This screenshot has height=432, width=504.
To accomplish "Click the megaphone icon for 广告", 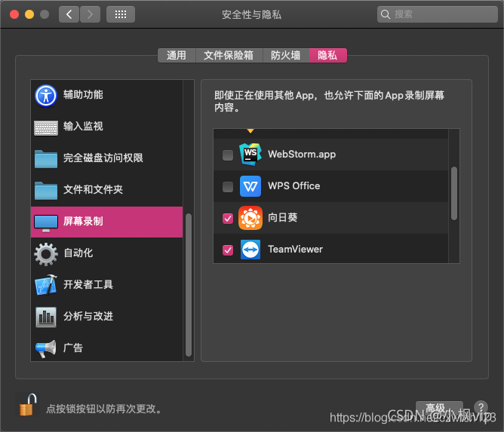I will coord(46,349).
